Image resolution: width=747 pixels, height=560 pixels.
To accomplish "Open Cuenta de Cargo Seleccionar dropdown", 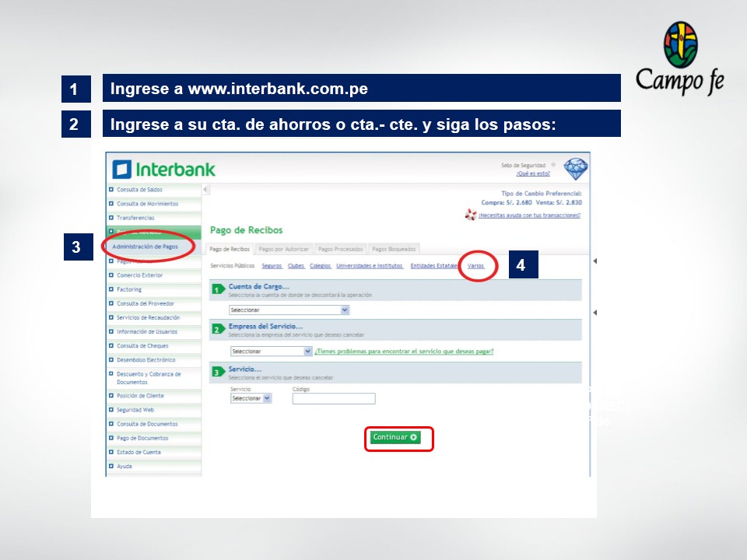I will [289, 310].
